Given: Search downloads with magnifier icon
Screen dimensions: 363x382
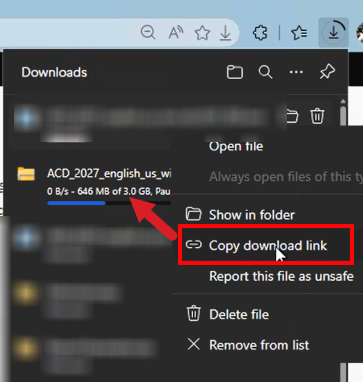Looking at the screenshot, I should 265,72.
